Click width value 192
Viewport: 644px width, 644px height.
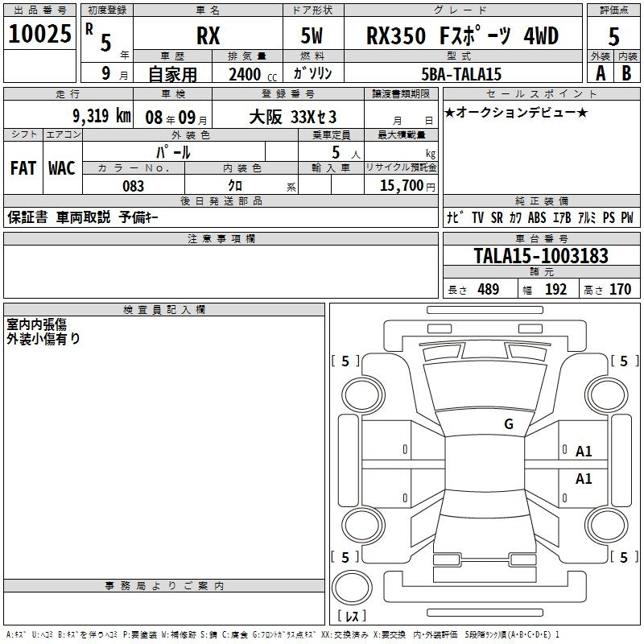pos(555,289)
